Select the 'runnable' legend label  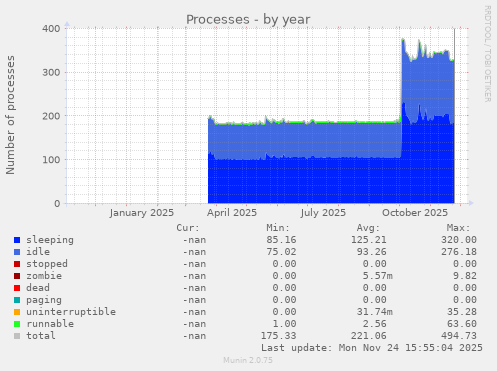pyautogui.click(x=50, y=324)
